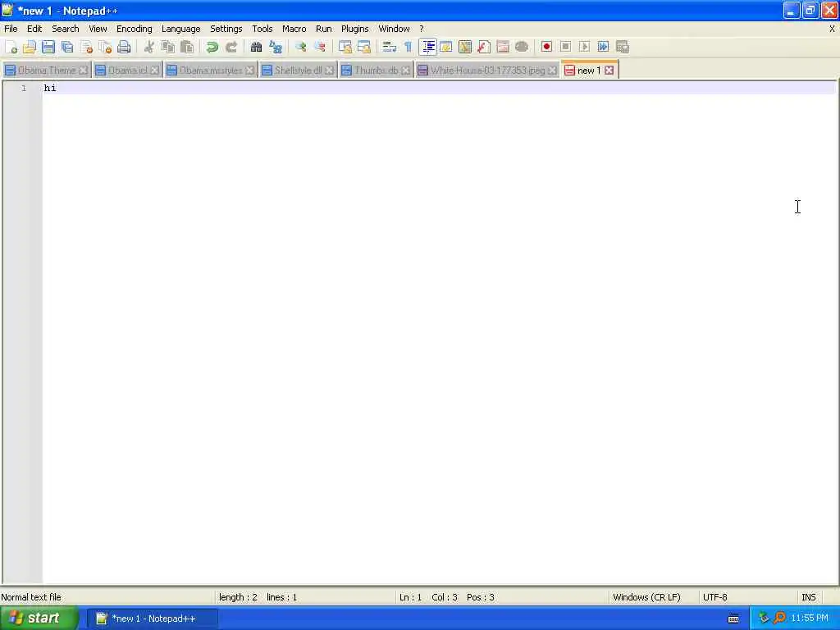
Task: Close the Obama.Theme tab
Action: (83, 71)
